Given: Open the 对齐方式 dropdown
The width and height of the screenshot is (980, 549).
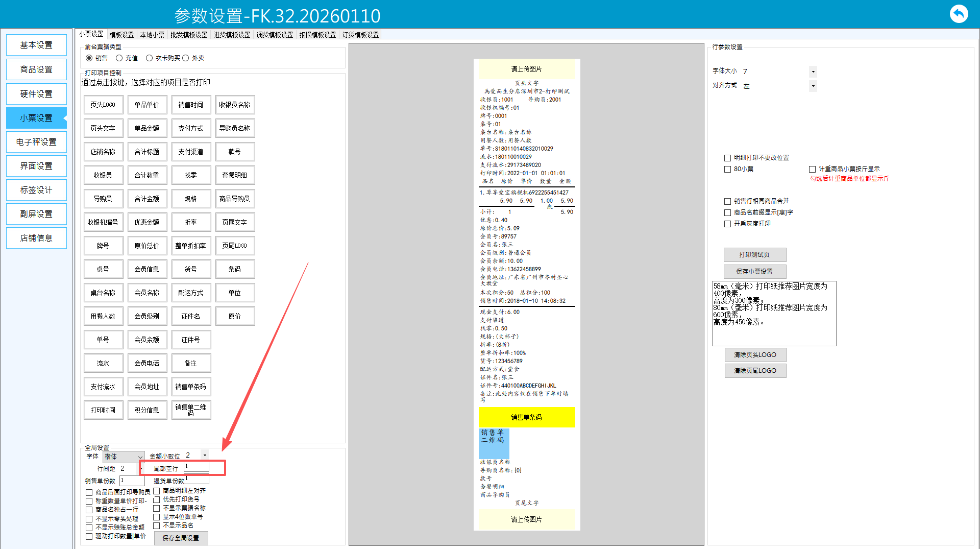Looking at the screenshot, I should point(813,86).
